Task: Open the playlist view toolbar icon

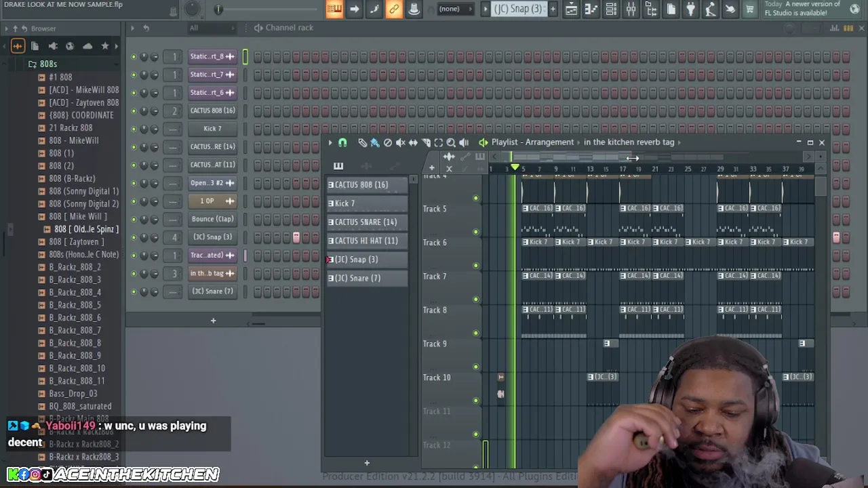Action: pos(571,9)
